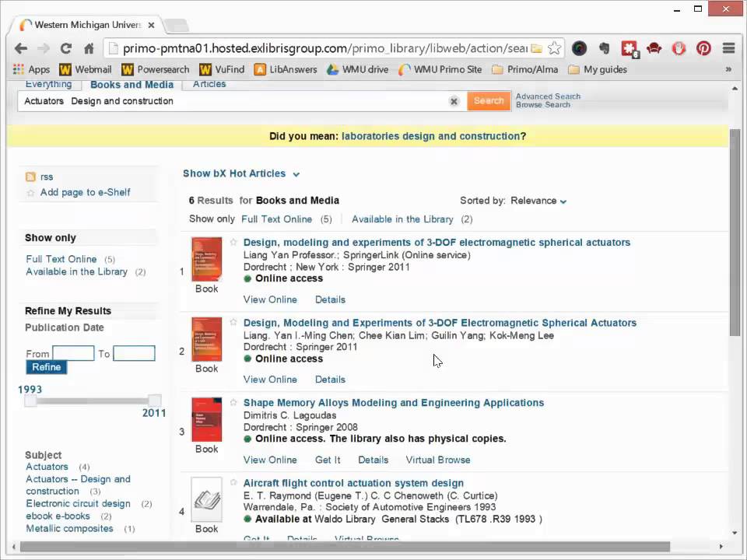The width and height of the screenshot is (747, 560).
Task: Click the Refine button
Action: point(46,367)
